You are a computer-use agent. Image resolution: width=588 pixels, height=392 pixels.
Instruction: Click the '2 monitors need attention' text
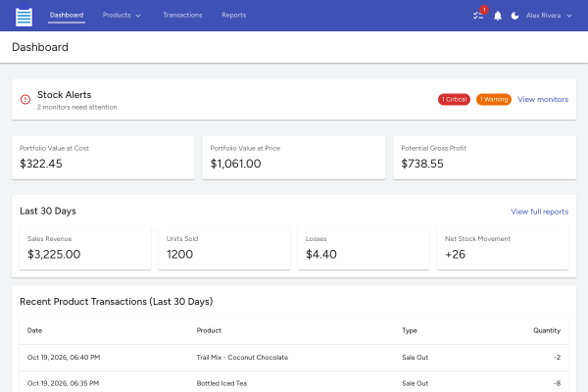(76, 107)
